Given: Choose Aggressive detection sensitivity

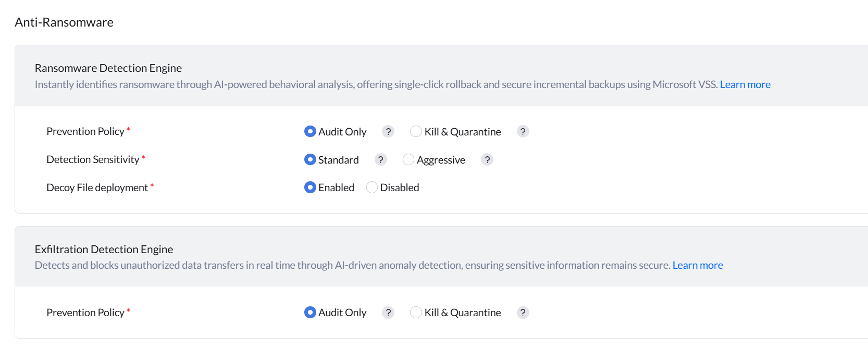Looking at the screenshot, I should point(408,159).
